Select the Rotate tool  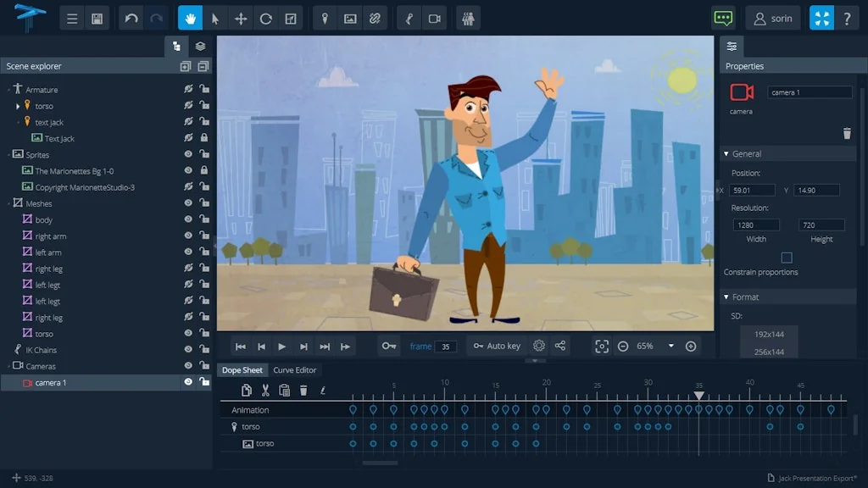click(x=266, y=17)
